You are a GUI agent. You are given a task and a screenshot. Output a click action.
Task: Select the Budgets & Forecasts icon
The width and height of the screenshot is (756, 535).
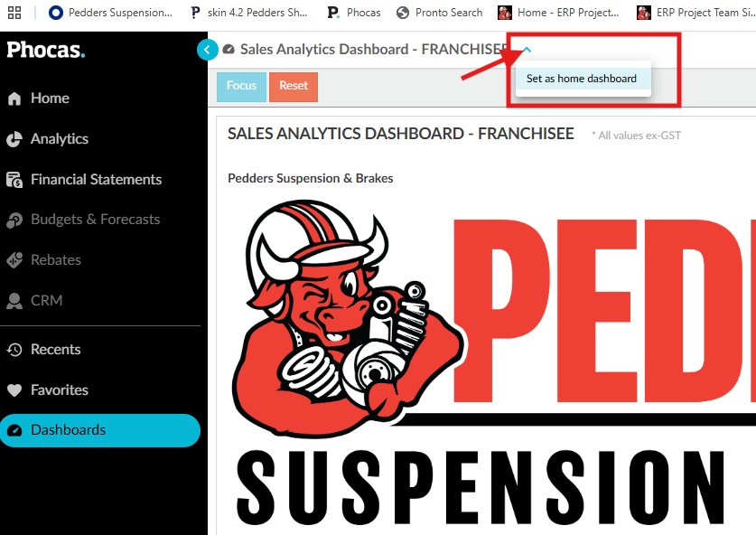[14, 220]
